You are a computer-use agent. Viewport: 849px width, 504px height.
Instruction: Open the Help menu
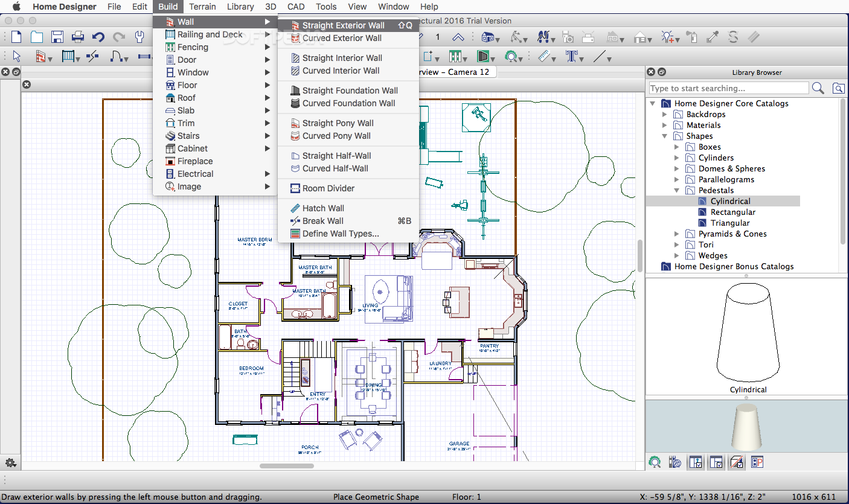429,7
